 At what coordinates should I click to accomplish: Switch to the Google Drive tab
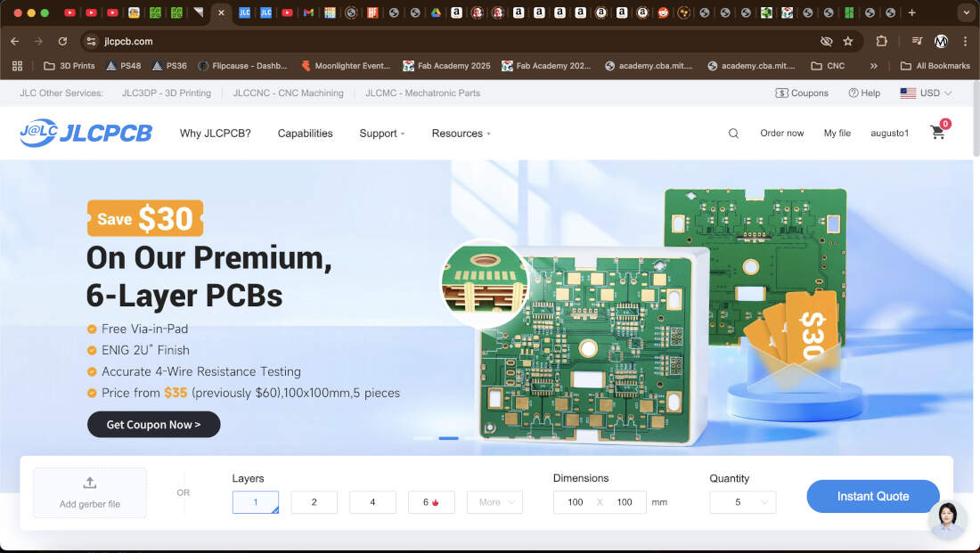tap(436, 12)
